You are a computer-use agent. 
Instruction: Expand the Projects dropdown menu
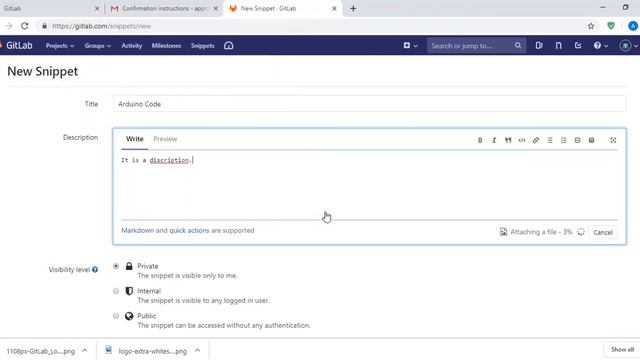tap(60, 46)
